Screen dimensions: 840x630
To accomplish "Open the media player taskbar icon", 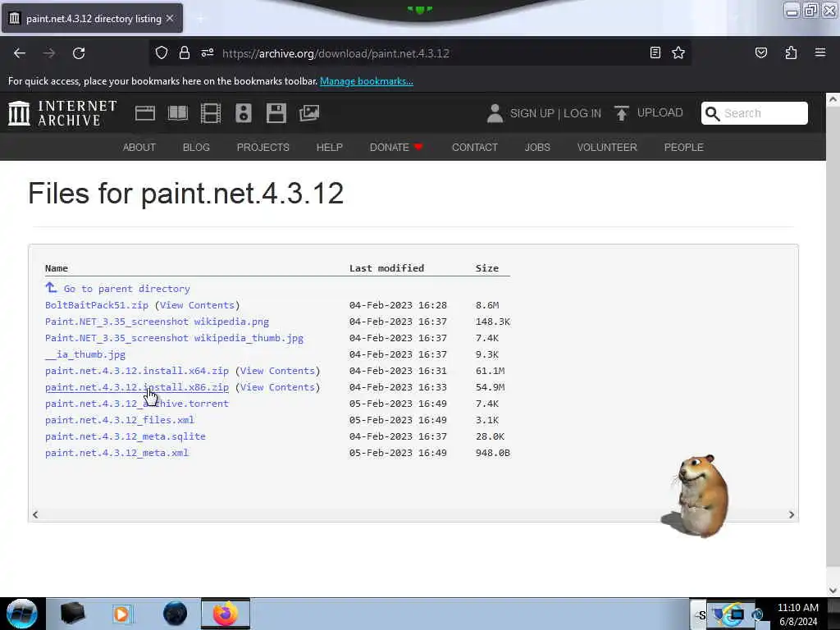I will tap(121, 614).
